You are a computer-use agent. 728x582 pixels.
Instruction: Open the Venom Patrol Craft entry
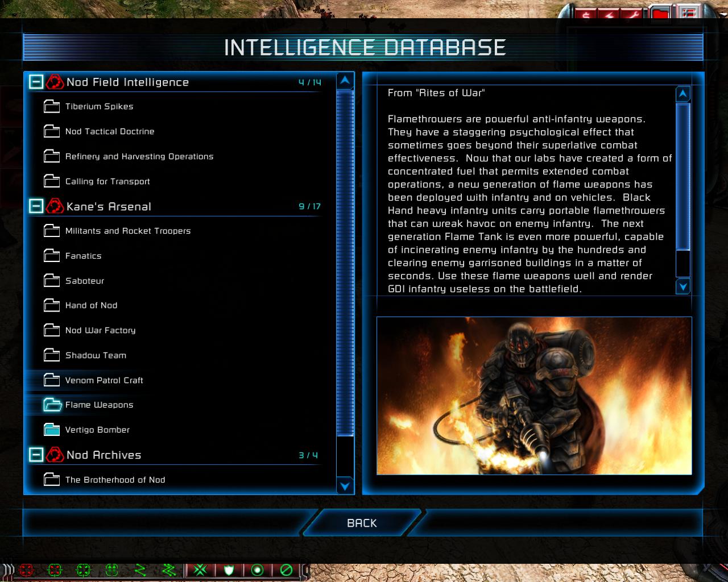[104, 380]
